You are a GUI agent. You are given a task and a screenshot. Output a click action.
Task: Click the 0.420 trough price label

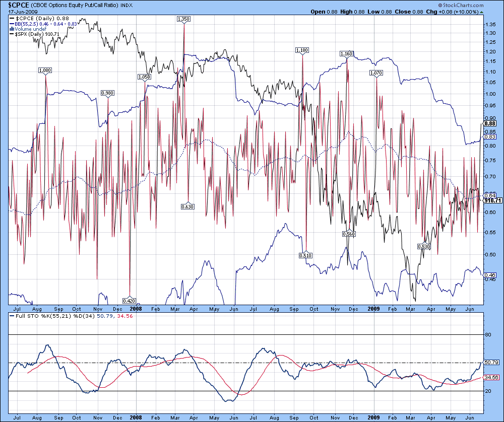[x=129, y=301]
